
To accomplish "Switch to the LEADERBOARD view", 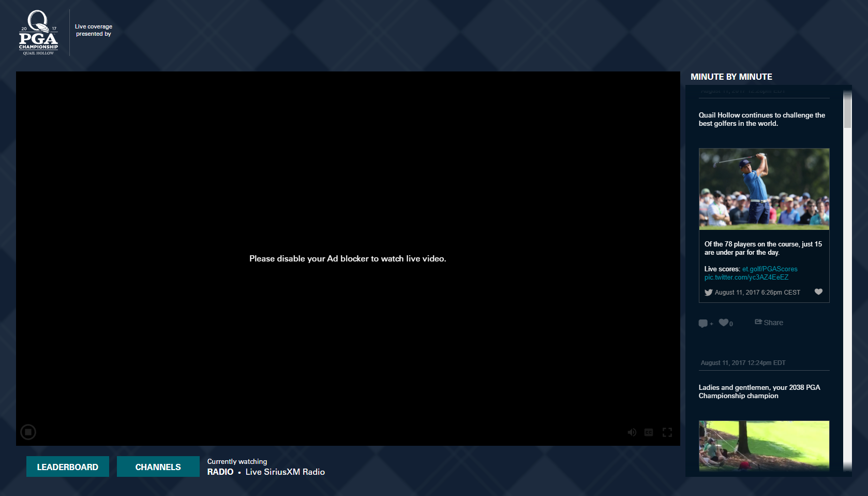I will coord(67,466).
